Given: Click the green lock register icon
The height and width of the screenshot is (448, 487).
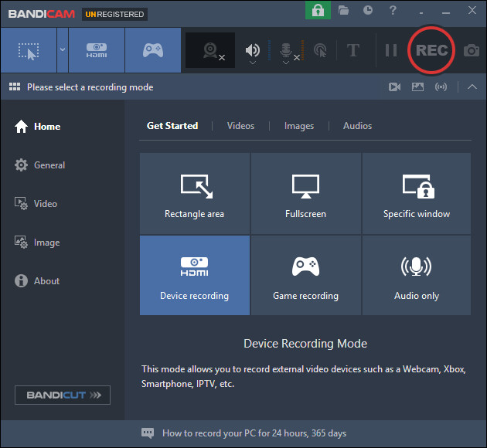Looking at the screenshot, I should coord(318,11).
